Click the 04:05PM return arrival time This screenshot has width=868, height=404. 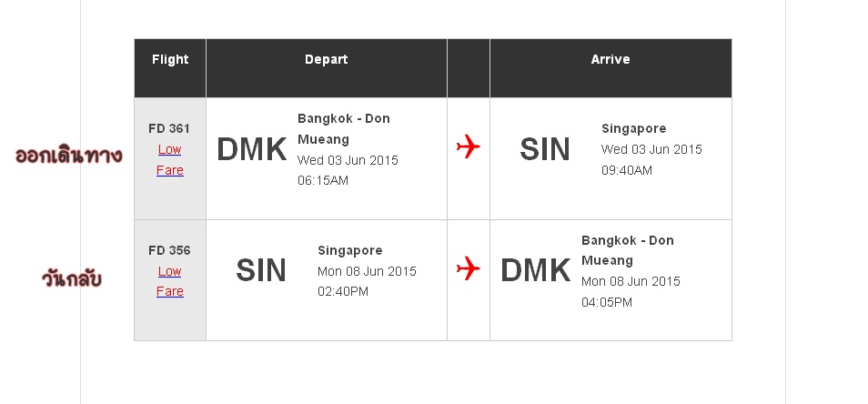(x=607, y=302)
